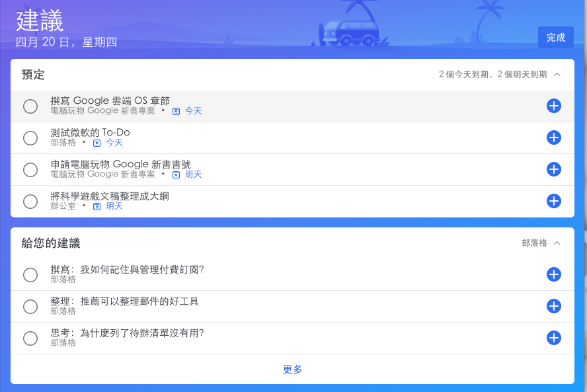587x392 pixels.
Task: Click the 預定 section heading
Action: click(x=33, y=75)
